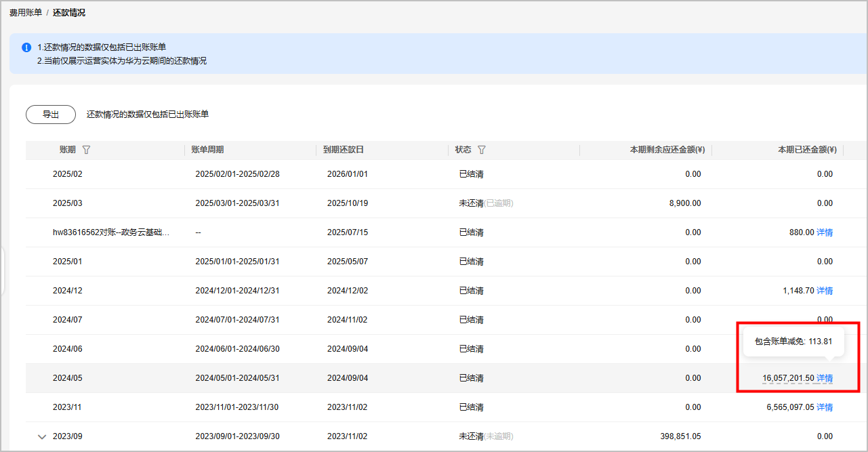
Task: Open 详情 link for the 2024/12 row
Action: tap(825, 291)
